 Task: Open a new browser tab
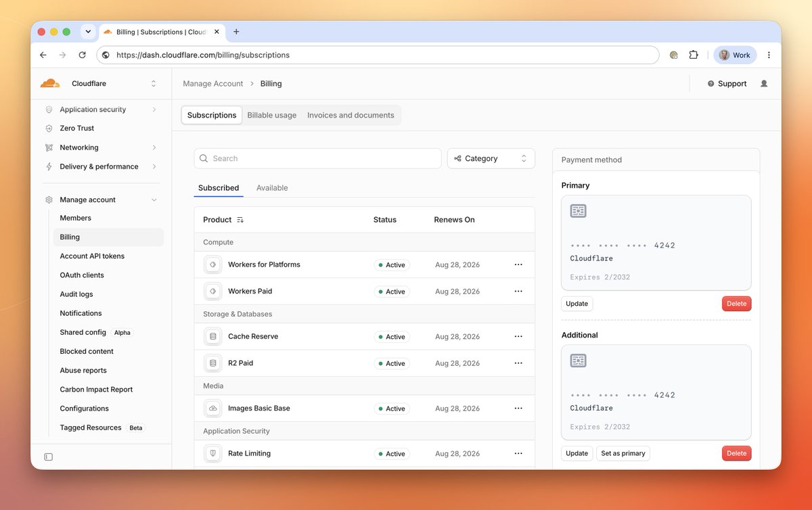[x=236, y=32]
